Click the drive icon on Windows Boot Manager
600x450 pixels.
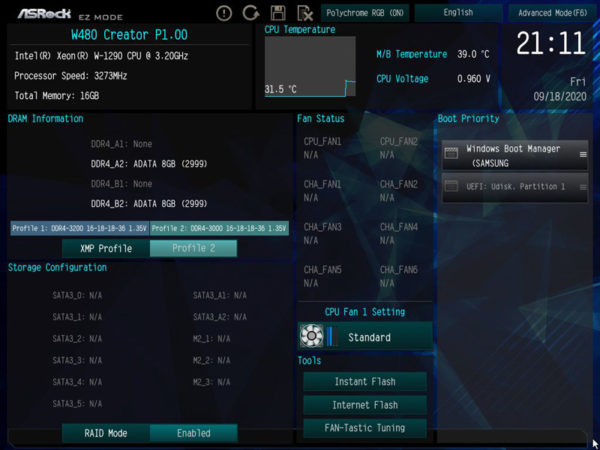click(452, 153)
